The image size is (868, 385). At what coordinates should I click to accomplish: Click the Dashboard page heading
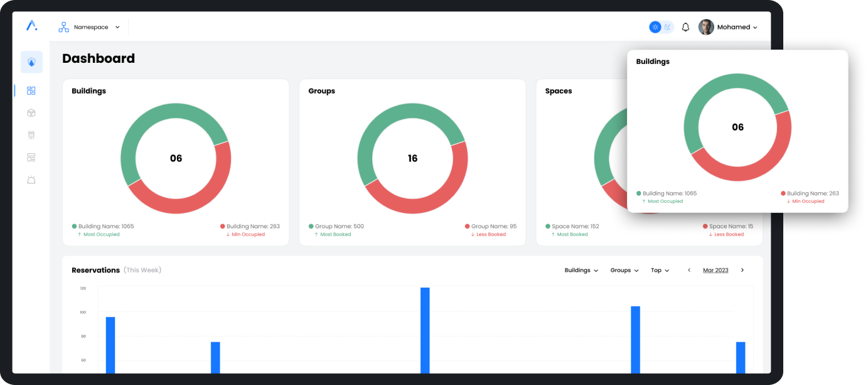99,58
